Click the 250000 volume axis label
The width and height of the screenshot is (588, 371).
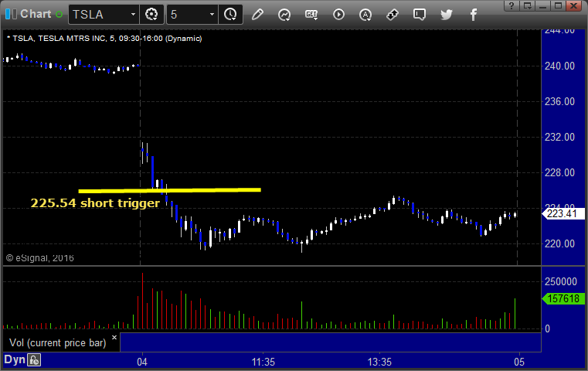point(561,281)
